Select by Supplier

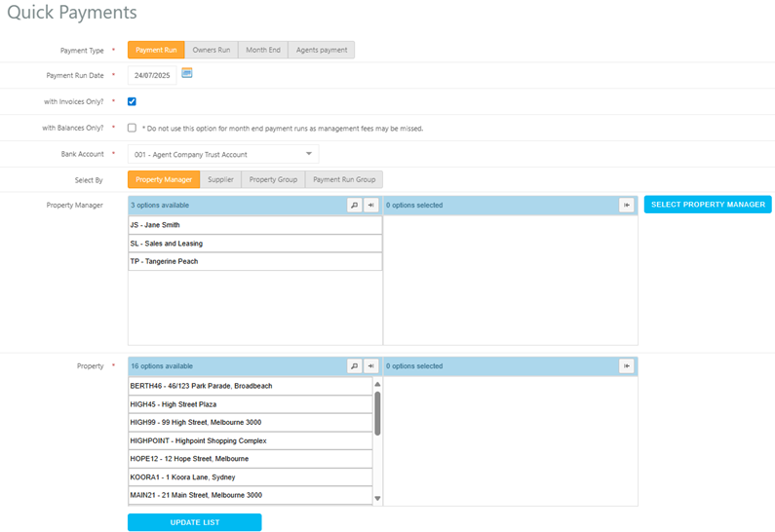220,180
